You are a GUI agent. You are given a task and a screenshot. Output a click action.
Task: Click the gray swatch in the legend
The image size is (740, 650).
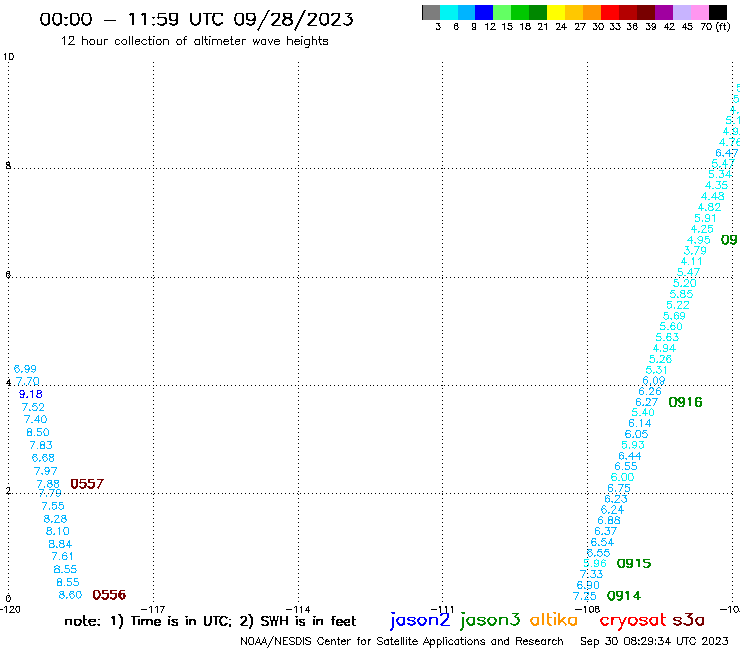point(431,13)
